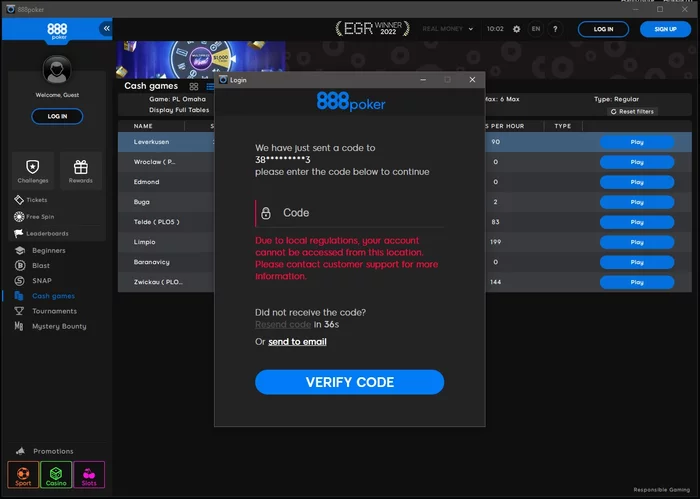Click the VERIFY CODE button
Viewport: 700px width, 499px height.
pos(350,382)
